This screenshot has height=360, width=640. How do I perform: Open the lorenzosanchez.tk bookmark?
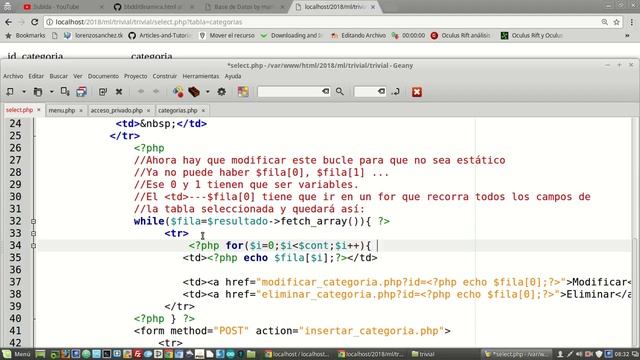pyautogui.click(x=93, y=36)
